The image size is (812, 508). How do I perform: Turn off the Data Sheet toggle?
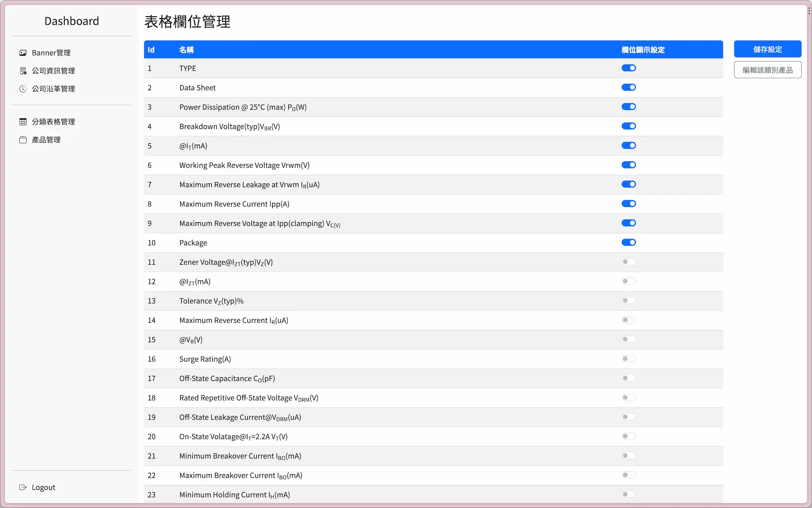point(629,87)
